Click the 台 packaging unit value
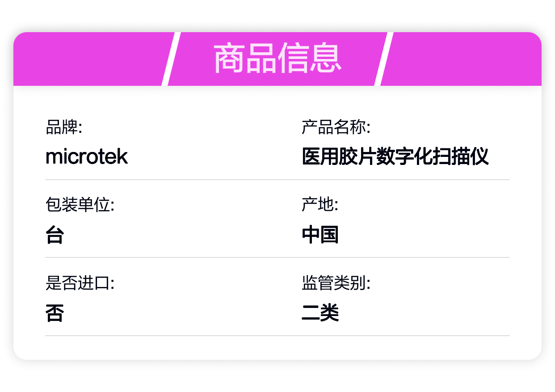The height and width of the screenshot is (392, 555). [55, 235]
